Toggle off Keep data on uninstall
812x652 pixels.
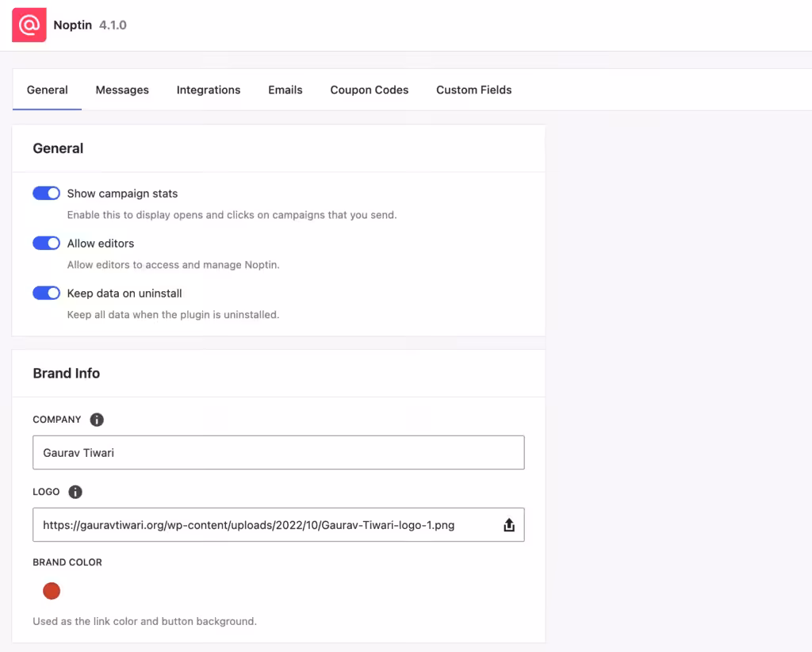point(46,293)
